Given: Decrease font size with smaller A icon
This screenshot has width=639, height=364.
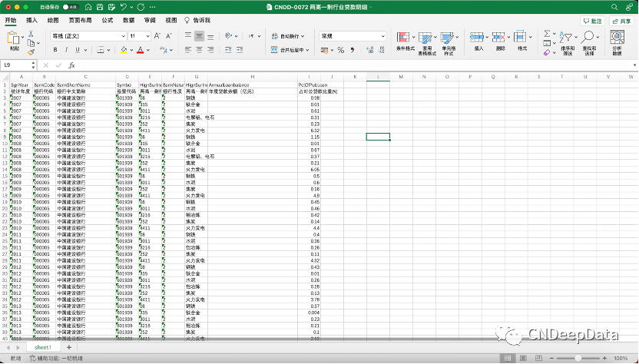Looking at the screenshot, I should 169,36.
